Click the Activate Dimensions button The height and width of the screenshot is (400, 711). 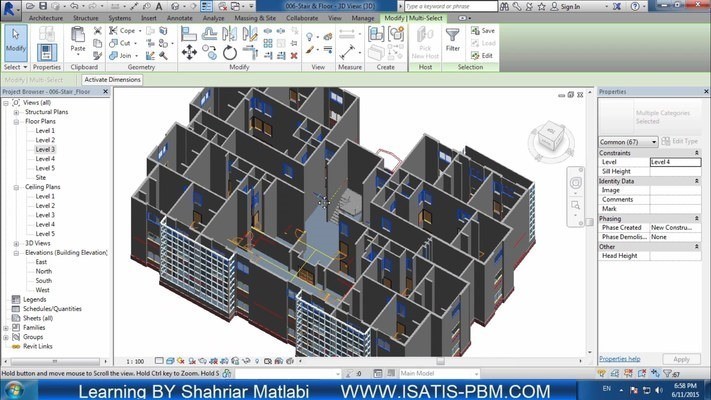(112, 80)
